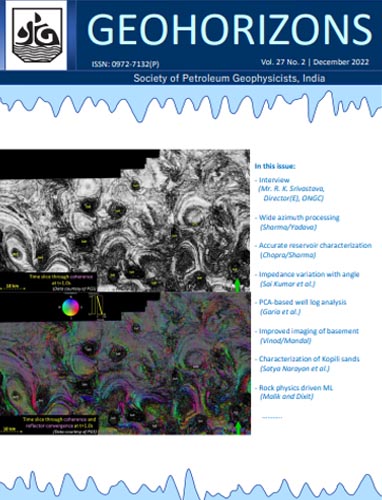Image resolution: width=382 pixels, height=500 pixels.
Task: Open 'Improved imaging of basement' entry
Action: coord(309,331)
